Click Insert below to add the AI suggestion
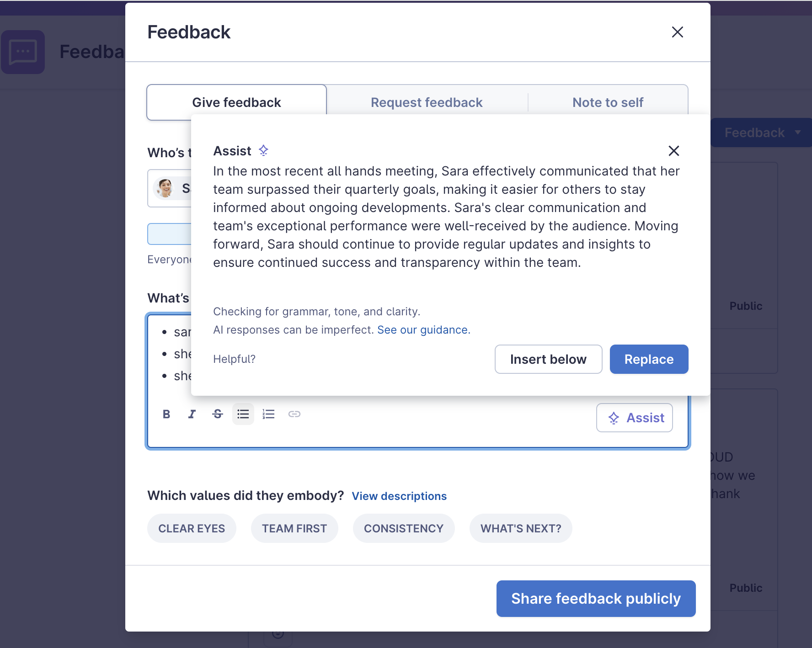This screenshot has height=648, width=812. click(548, 359)
